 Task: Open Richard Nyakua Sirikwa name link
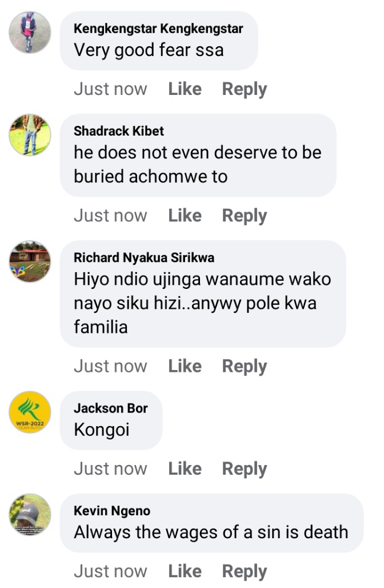coord(144,257)
